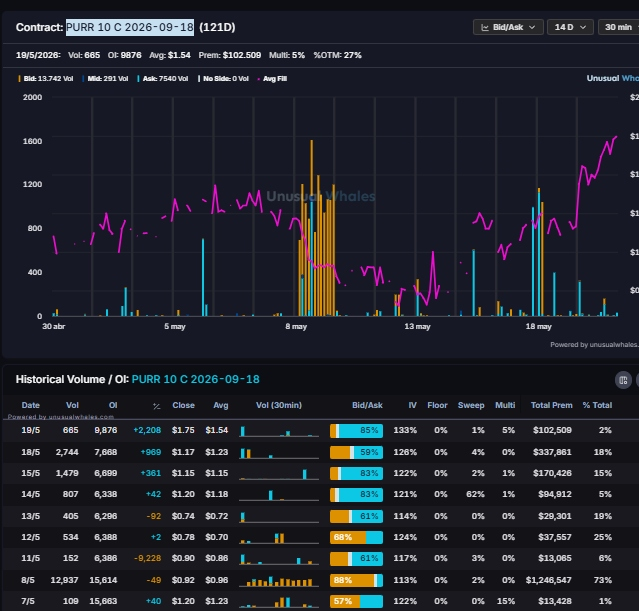Click the total premium $1,246,547
Image resolution: width=639 pixels, height=611 pixels.
tap(549, 580)
